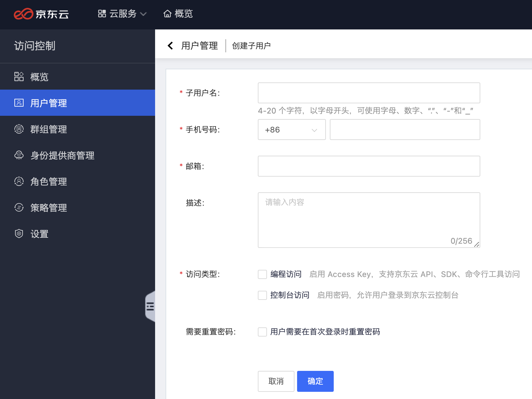Image resolution: width=532 pixels, height=399 pixels.
Task: Select the 概览 overview icon in sidebar
Action: pyautogui.click(x=19, y=77)
